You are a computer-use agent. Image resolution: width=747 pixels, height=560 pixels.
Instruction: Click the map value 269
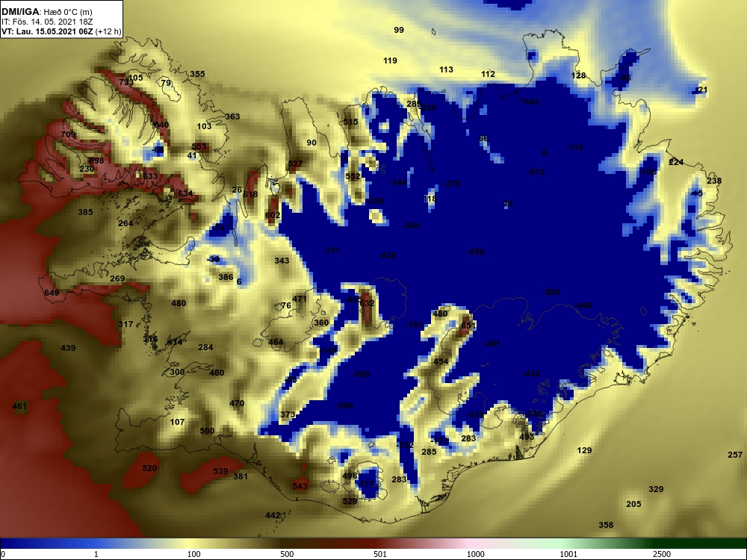(x=117, y=279)
